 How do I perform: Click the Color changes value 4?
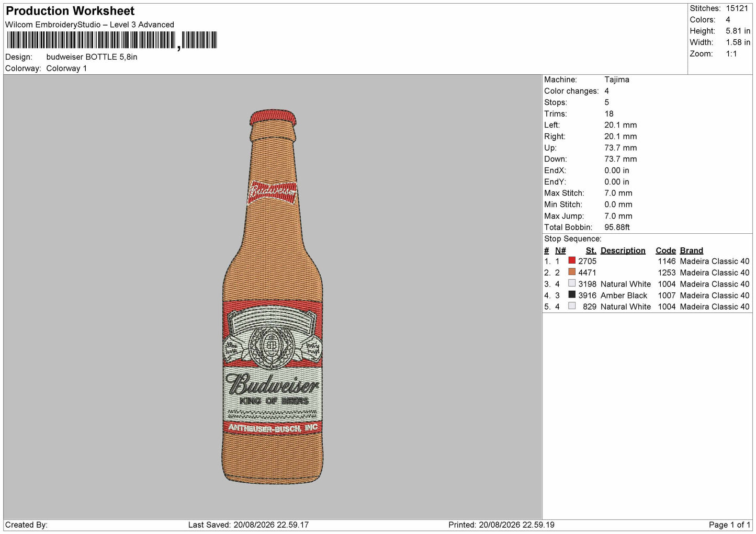[606, 91]
